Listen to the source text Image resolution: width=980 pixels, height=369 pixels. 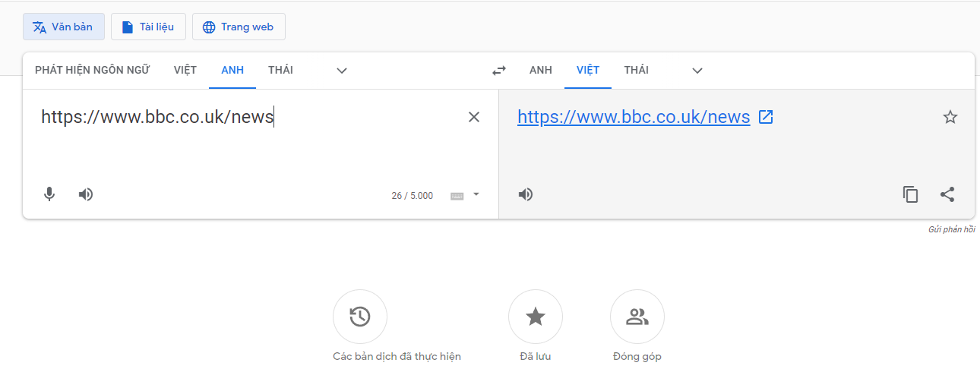coord(86,194)
